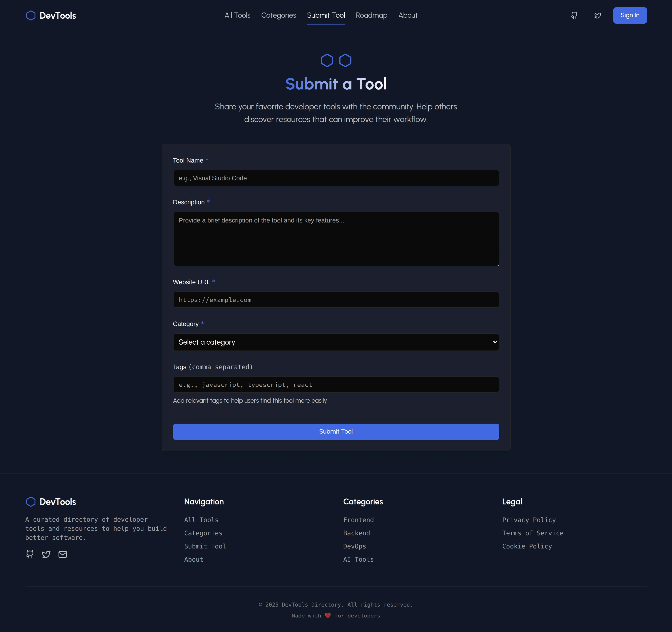
Task: Click the DevTools brand text in header
Action: tap(58, 15)
